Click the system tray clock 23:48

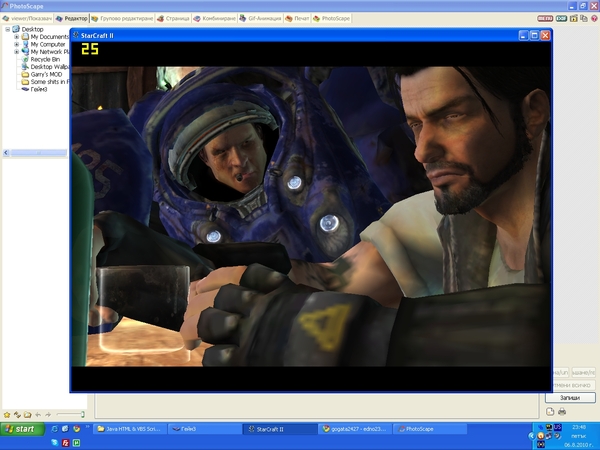pos(579,427)
